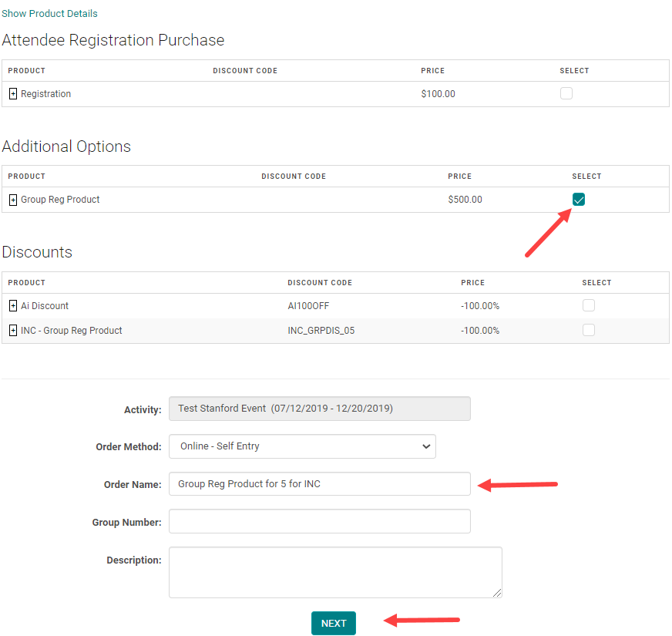This screenshot has height=636, width=672.
Task: Click into the Order Name field
Action: pyautogui.click(x=319, y=484)
